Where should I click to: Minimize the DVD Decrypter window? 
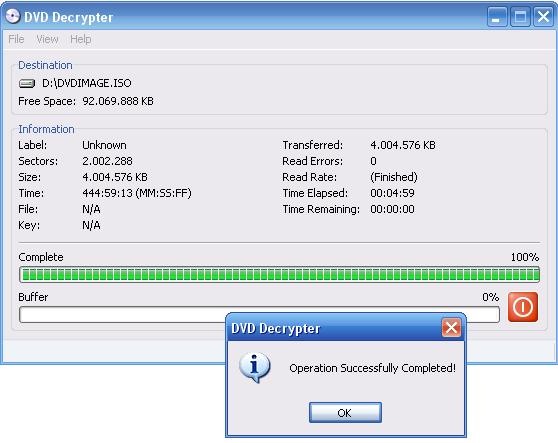pos(497,17)
